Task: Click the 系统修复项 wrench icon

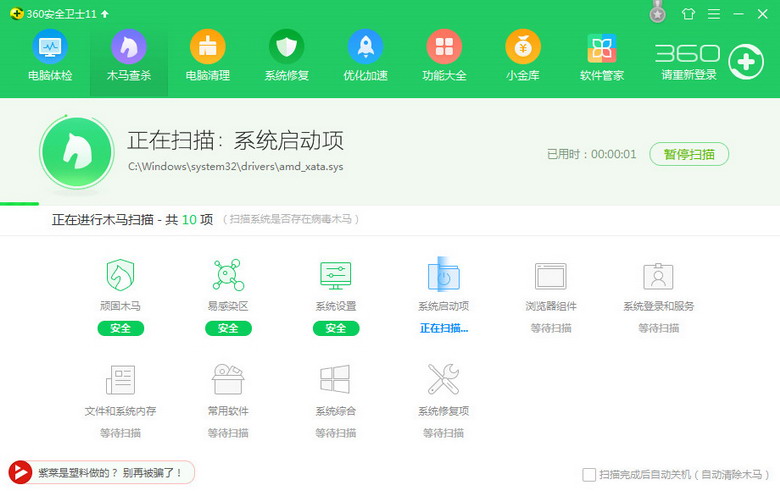Action: 443,379
